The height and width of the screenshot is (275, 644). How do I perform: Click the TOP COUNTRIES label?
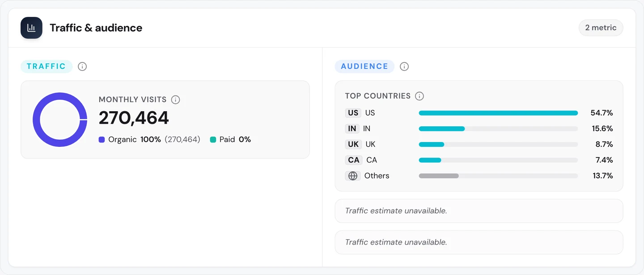click(x=378, y=96)
